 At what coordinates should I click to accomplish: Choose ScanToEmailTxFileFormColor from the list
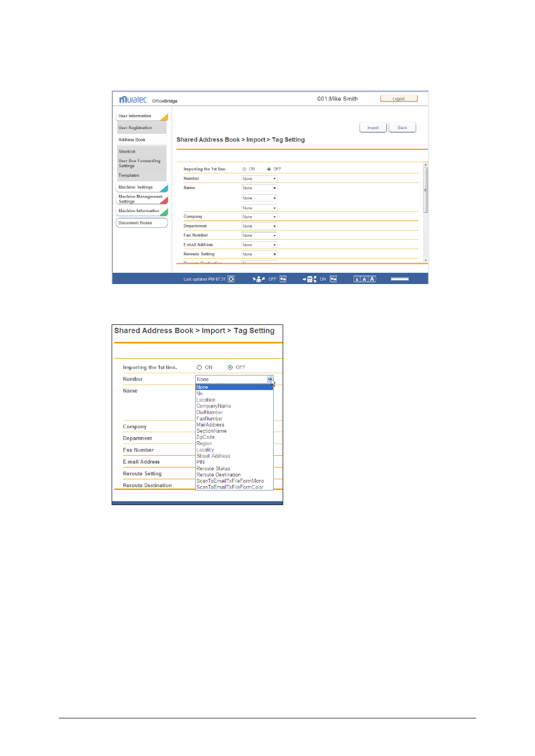(234, 487)
